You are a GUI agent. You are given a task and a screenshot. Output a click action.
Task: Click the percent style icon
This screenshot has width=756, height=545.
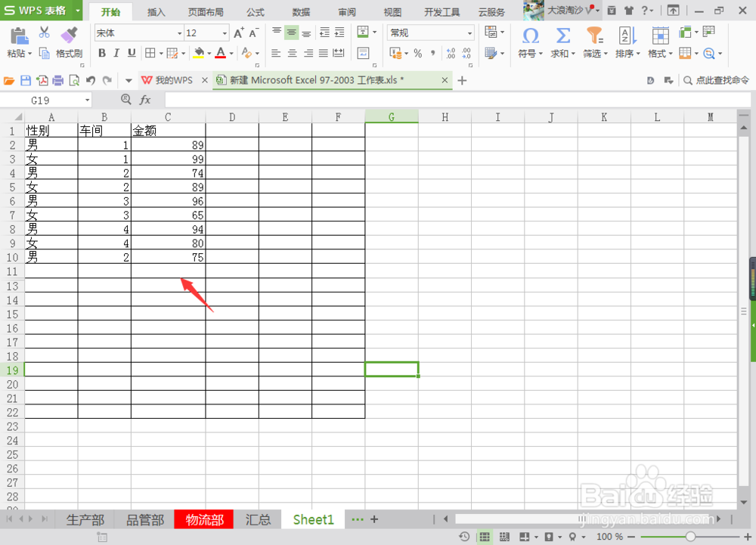coord(418,54)
